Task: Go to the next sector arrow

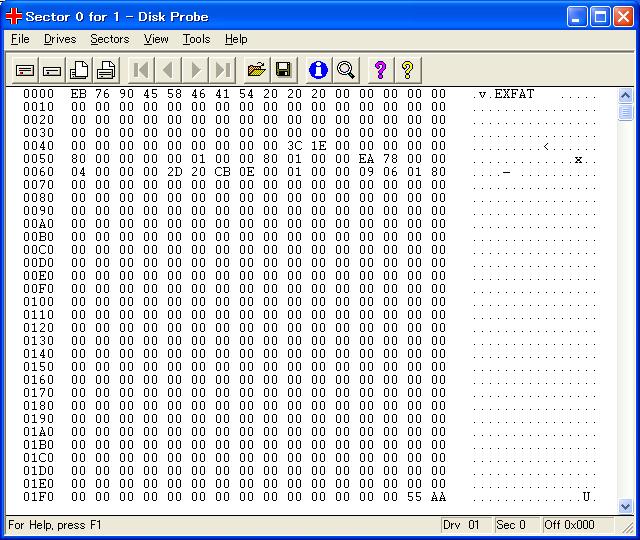Action: [x=195, y=70]
